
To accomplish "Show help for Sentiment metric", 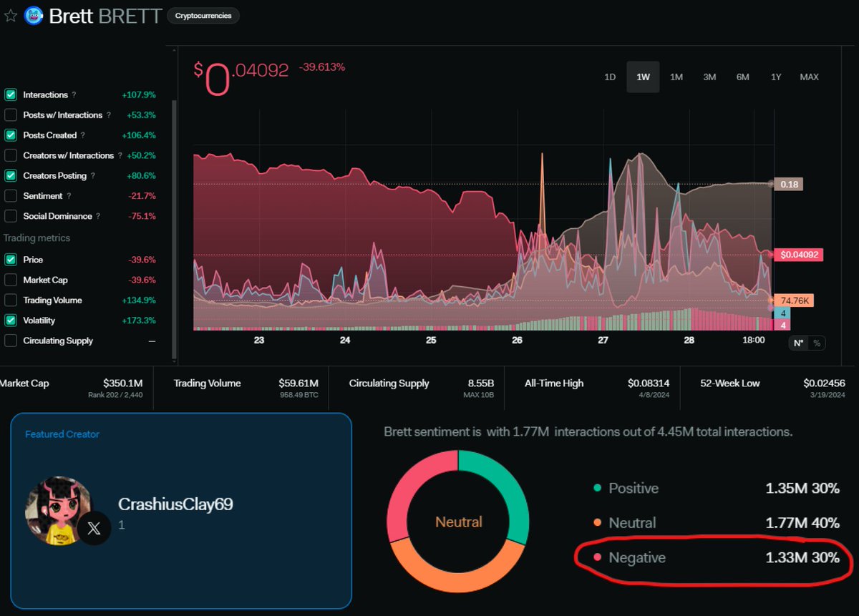I will [x=69, y=196].
